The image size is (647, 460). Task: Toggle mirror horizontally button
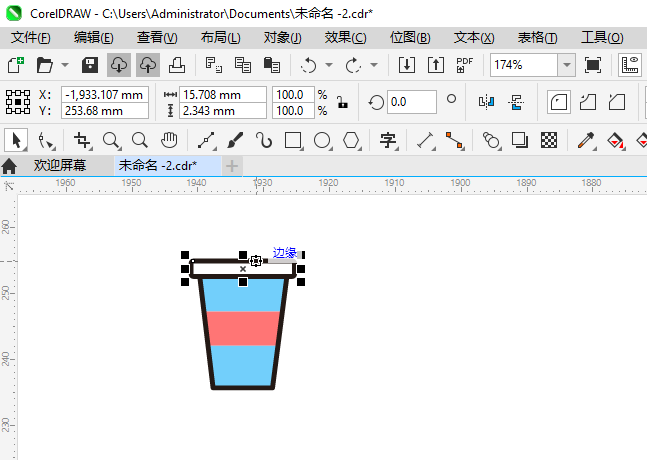[487, 102]
